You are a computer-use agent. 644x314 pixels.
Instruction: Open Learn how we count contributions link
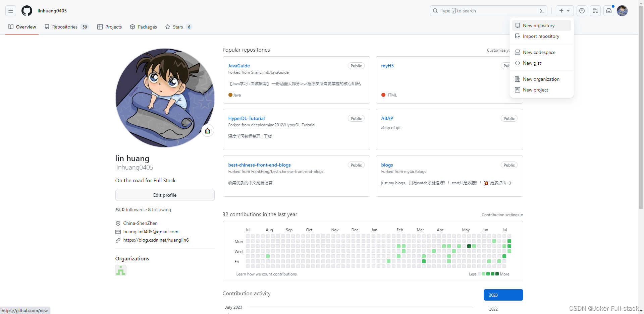(x=266, y=274)
